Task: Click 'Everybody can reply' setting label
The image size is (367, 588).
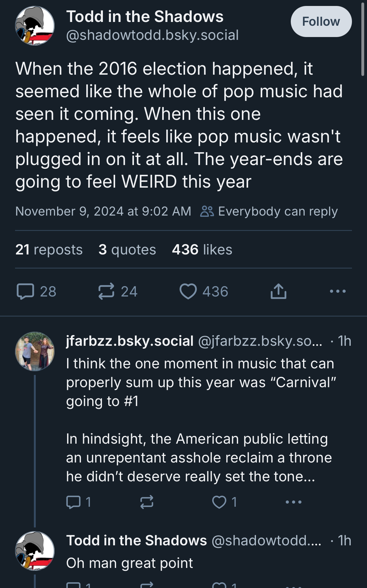Action: [278, 211]
